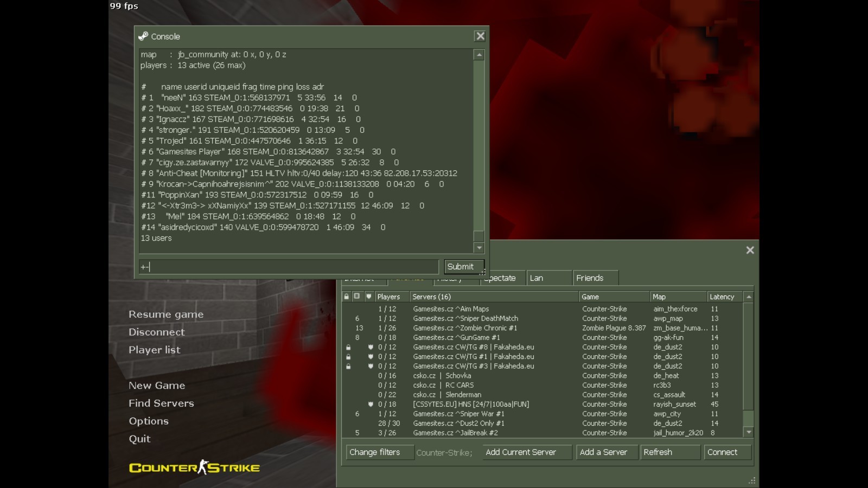Select Gamesites.cz ^GunGame #1 server

[542, 338]
